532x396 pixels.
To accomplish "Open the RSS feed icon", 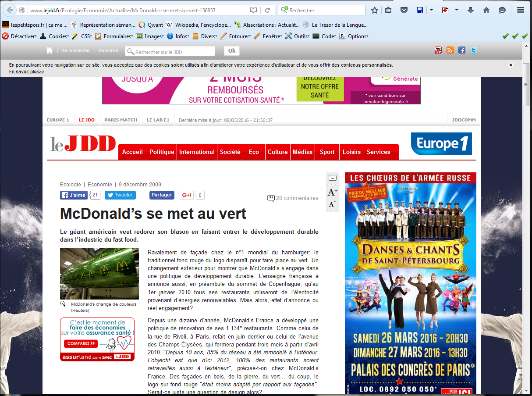I will (450, 50).
